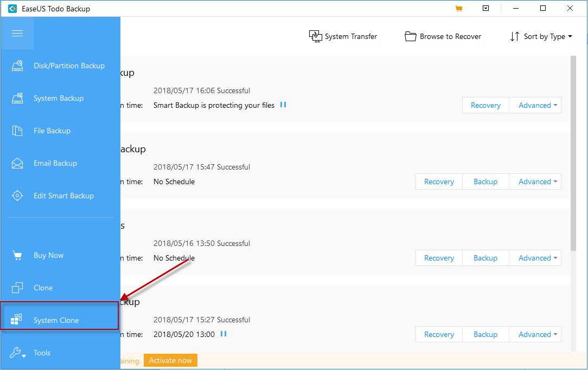This screenshot has width=588, height=370.
Task: Expand Advanced for the 15:47 backup task
Action: (535, 181)
